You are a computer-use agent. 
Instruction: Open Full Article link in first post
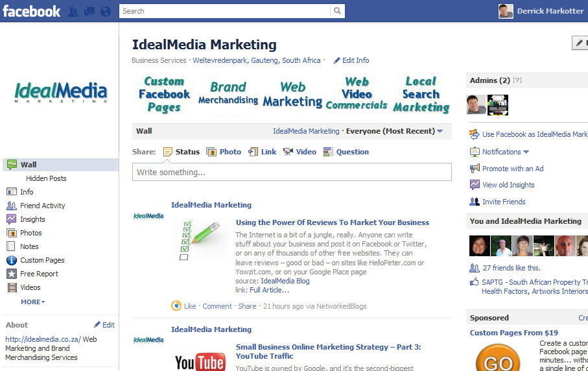coord(269,290)
